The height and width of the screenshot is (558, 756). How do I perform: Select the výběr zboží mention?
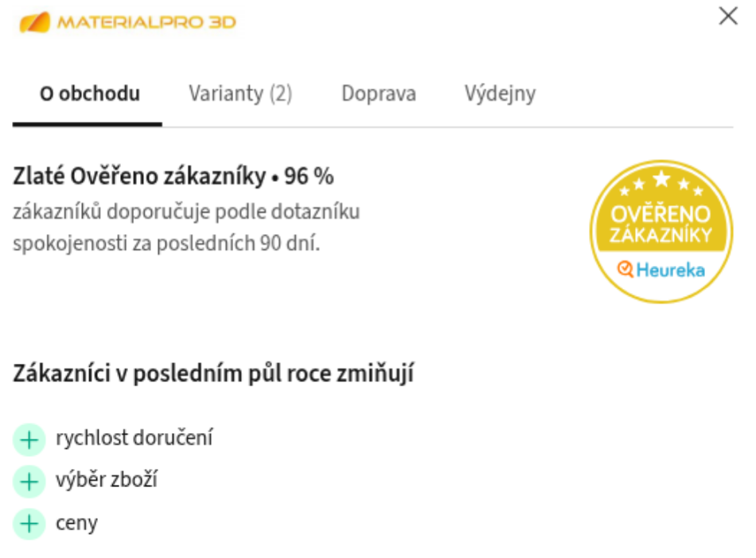click(107, 480)
